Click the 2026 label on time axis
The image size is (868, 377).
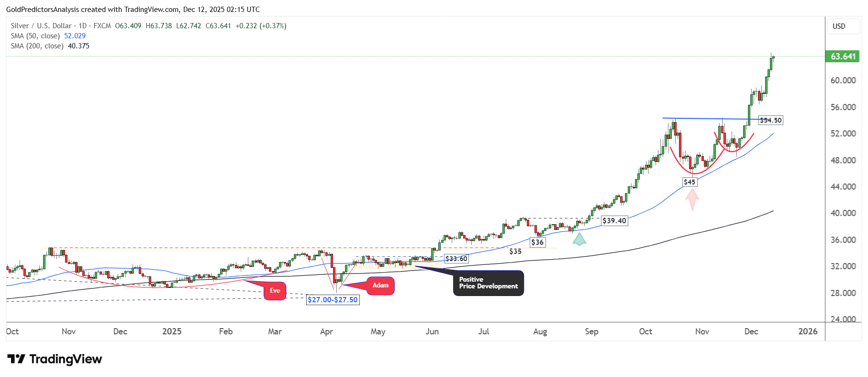tap(808, 331)
